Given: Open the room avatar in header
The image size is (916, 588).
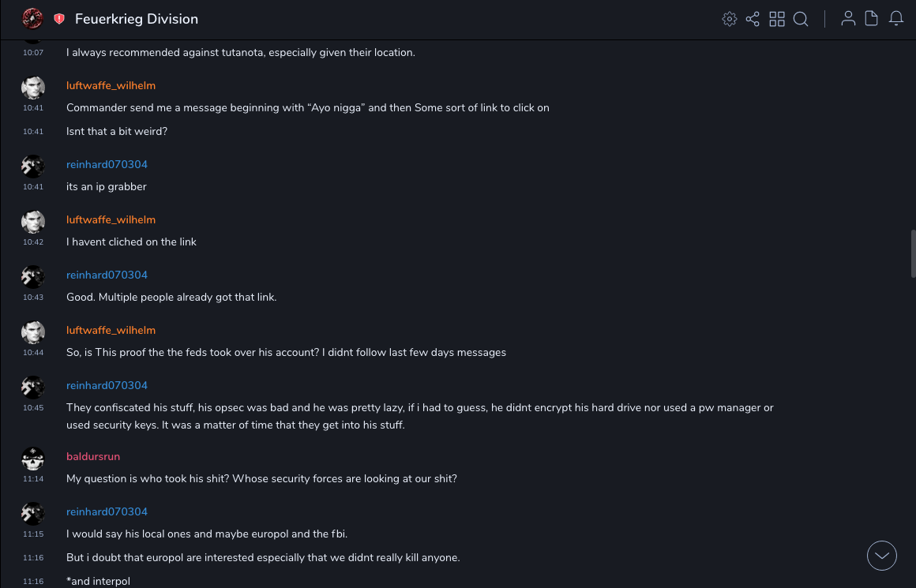Looking at the screenshot, I should [32, 18].
